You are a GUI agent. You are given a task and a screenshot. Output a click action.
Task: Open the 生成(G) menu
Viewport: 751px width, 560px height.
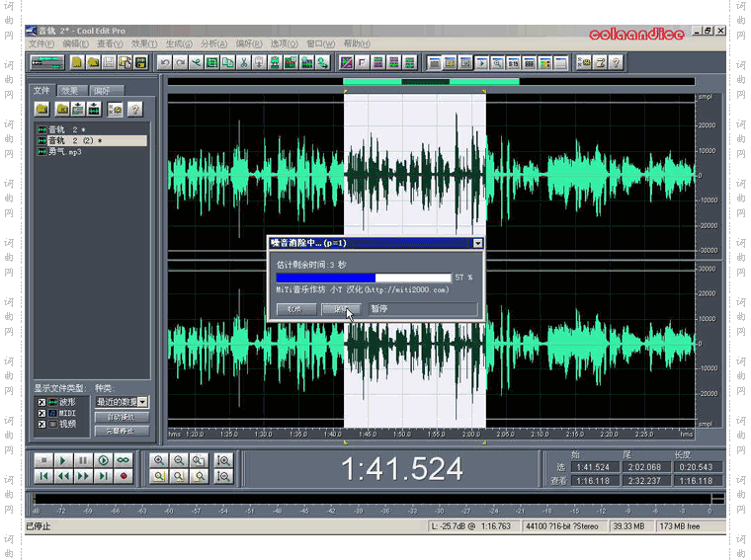pos(179,44)
